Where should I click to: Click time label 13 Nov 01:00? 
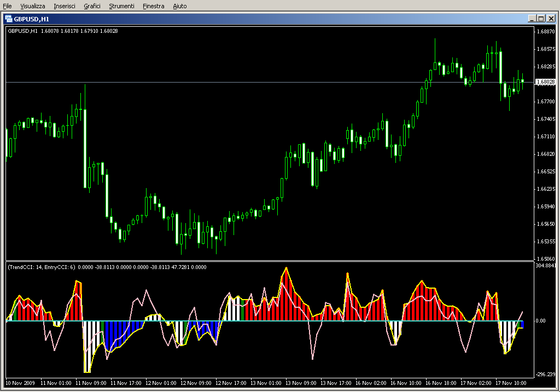tap(266, 383)
